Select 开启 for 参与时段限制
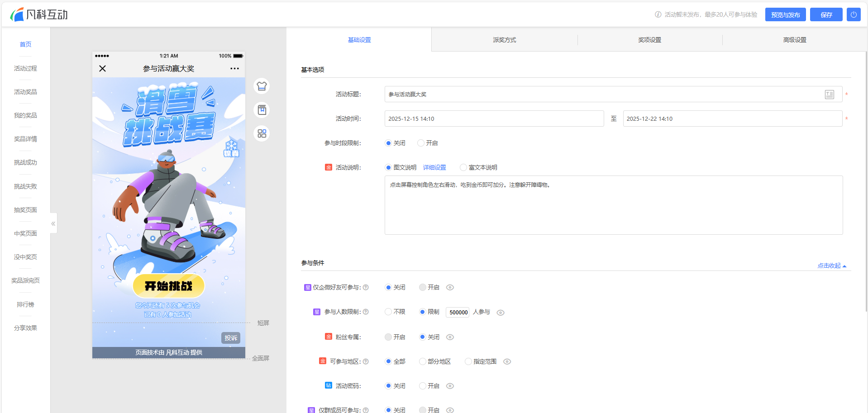Viewport: 868px width, 413px height. tap(421, 143)
